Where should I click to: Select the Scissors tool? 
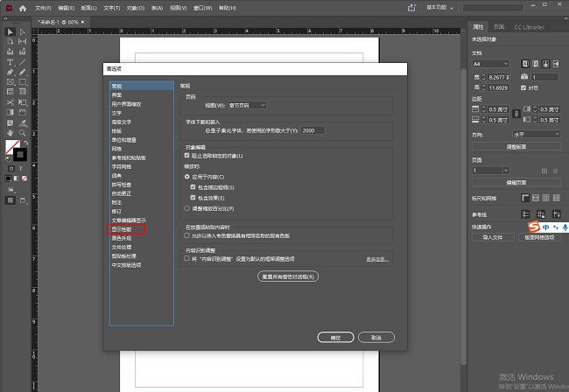[x=11, y=101]
